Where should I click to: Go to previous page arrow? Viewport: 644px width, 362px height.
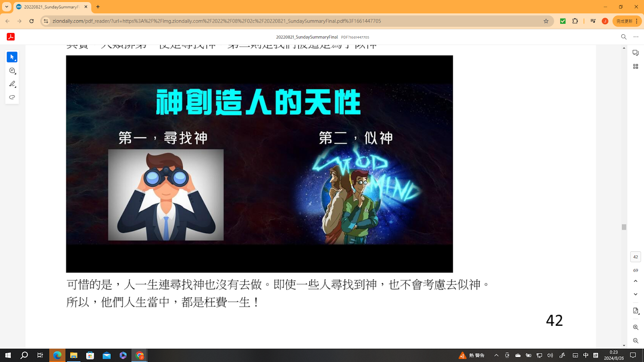[x=636, y=281]
